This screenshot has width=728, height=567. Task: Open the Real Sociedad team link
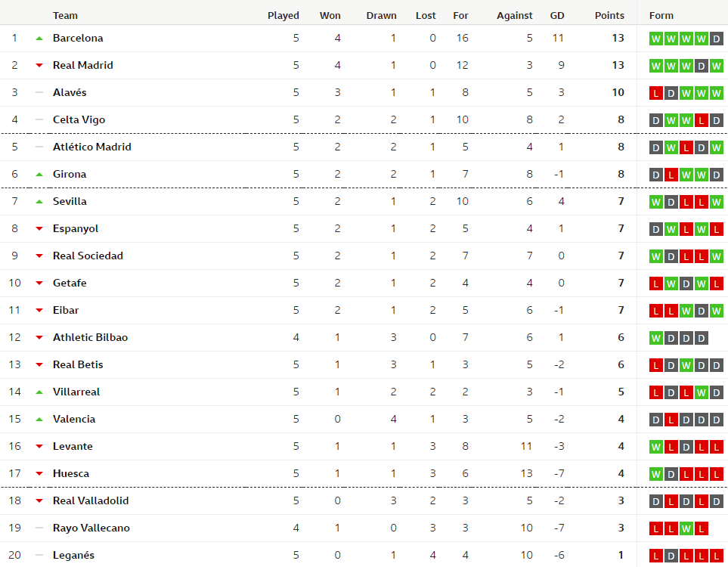[x=88, y=256]
